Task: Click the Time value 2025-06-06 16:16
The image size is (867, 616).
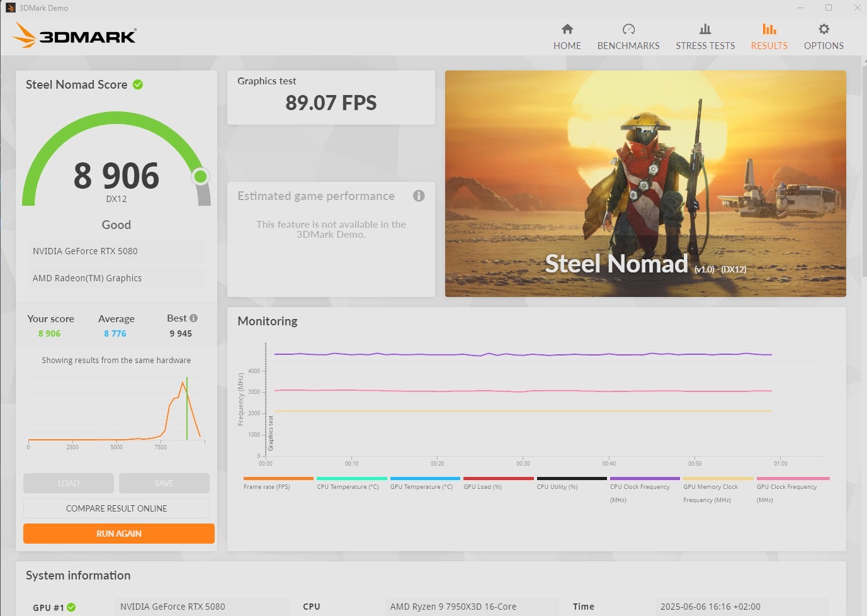Action: tap(742, 607)
